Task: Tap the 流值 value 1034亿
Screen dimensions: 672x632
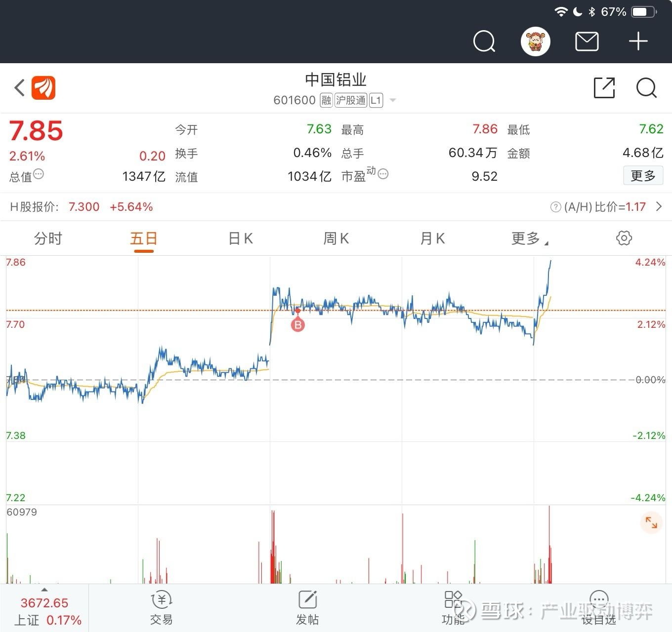Action: pyautogui.click(x=309, y=176)
